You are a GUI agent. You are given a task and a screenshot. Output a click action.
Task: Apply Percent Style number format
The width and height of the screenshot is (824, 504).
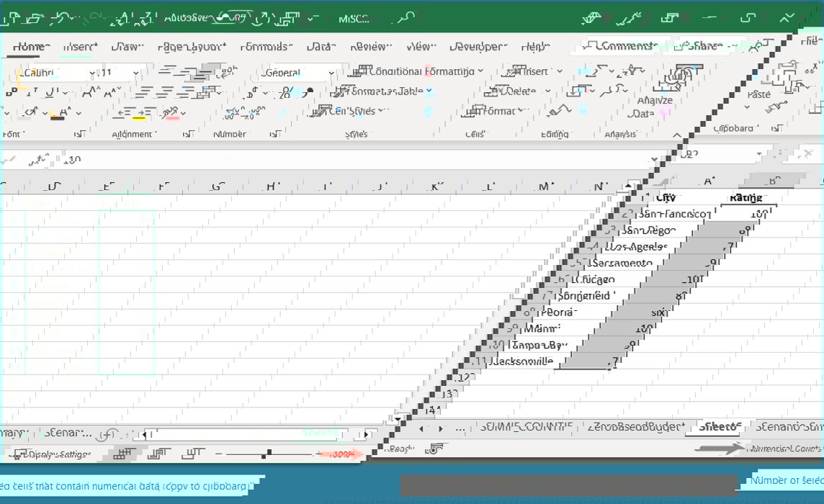[x=285, y=93]
